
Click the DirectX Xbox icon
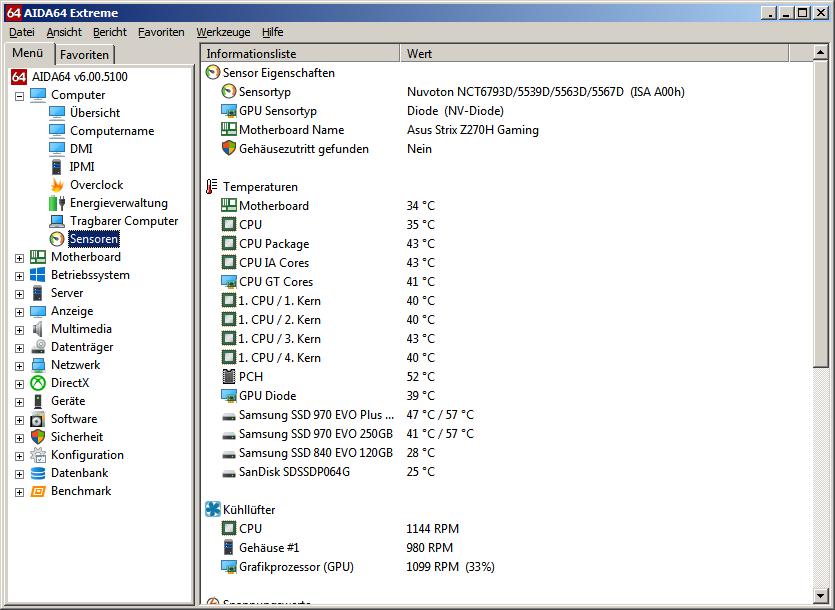coord(38,383)
